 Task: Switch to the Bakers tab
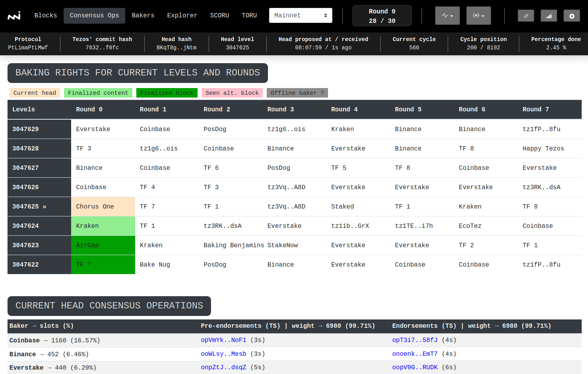[143, 15]
